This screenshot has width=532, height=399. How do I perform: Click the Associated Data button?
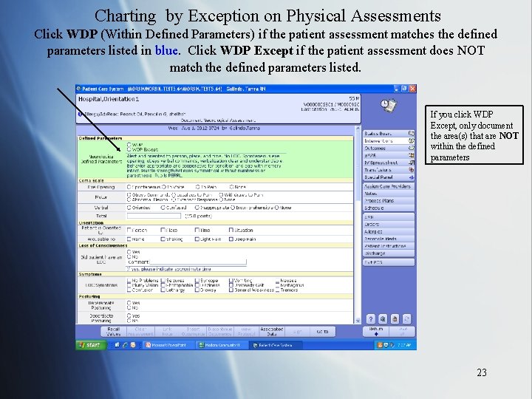pyautogui.click(x=271, y=332)
